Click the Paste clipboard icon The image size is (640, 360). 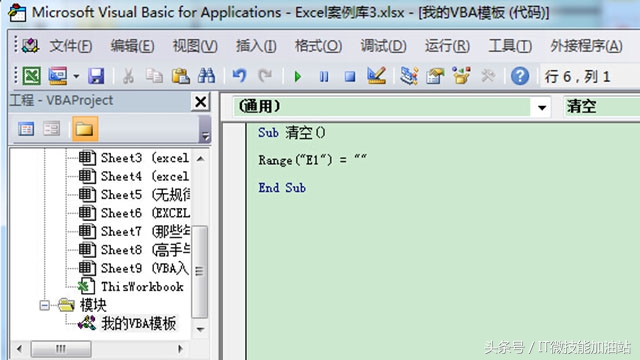coord(180,76)
